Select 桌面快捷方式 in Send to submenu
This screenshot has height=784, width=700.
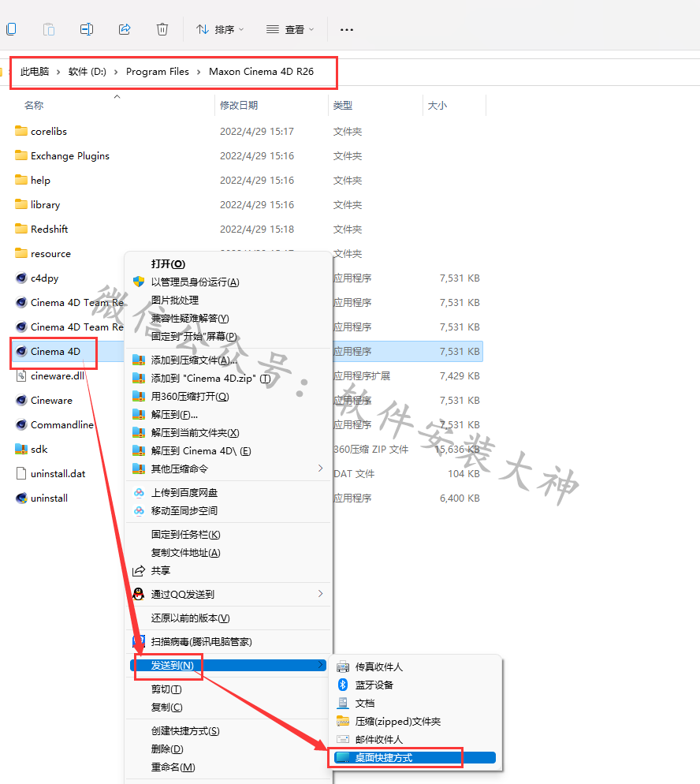pyautogui.click(x=414, y=758)
